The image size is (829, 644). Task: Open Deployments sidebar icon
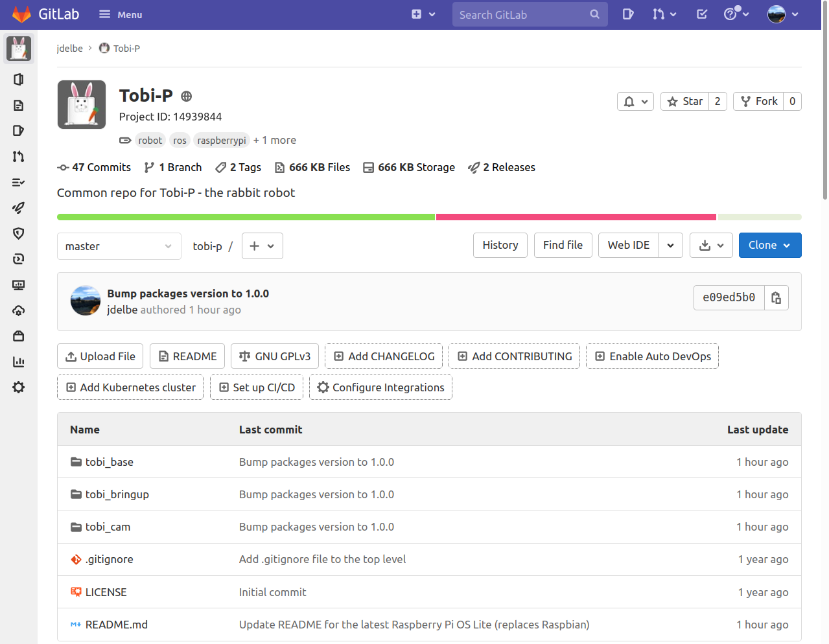point(19,259)
